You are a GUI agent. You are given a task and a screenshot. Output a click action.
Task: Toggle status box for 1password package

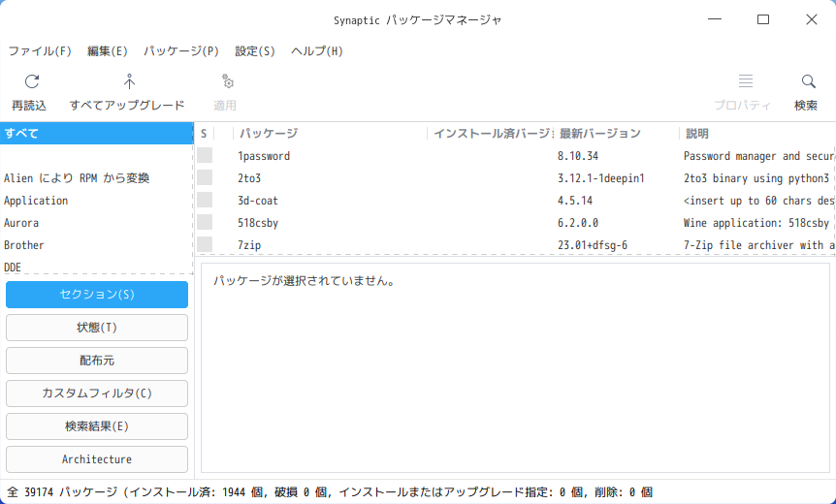pos(205,156)
